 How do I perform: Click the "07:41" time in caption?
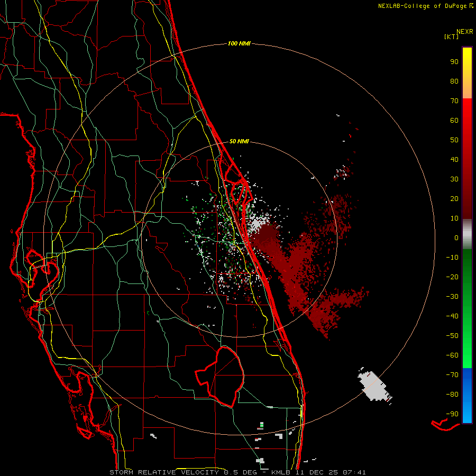point(354,472)
